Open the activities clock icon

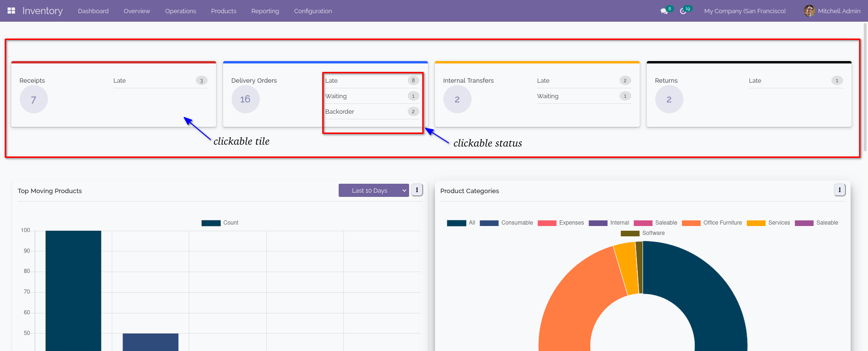coord(683,11)
